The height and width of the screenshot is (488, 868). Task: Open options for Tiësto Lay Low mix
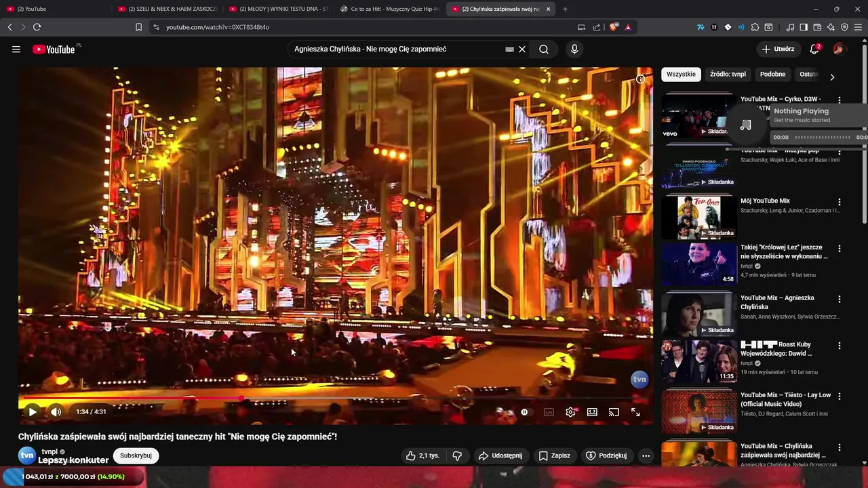tap(839, 396)
